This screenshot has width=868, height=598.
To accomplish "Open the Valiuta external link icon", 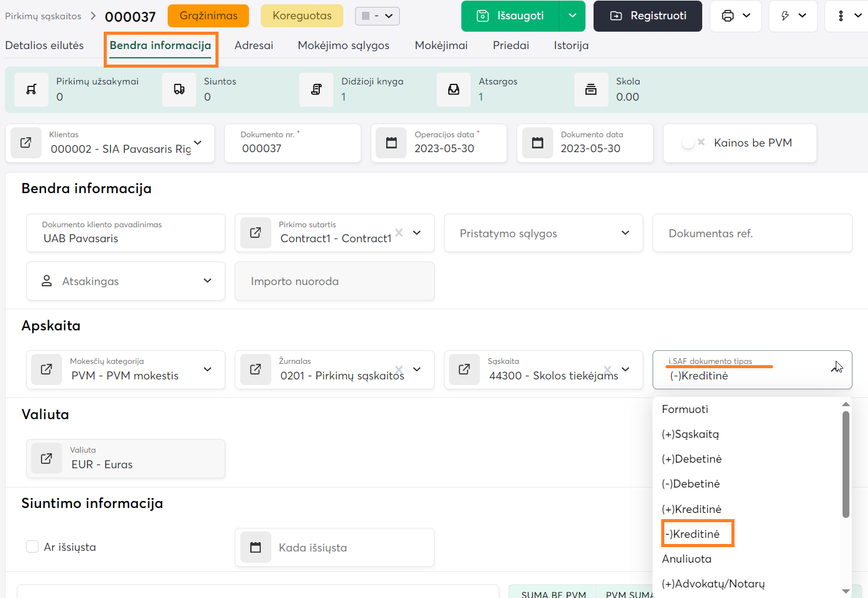I will [x=47, y=458].
